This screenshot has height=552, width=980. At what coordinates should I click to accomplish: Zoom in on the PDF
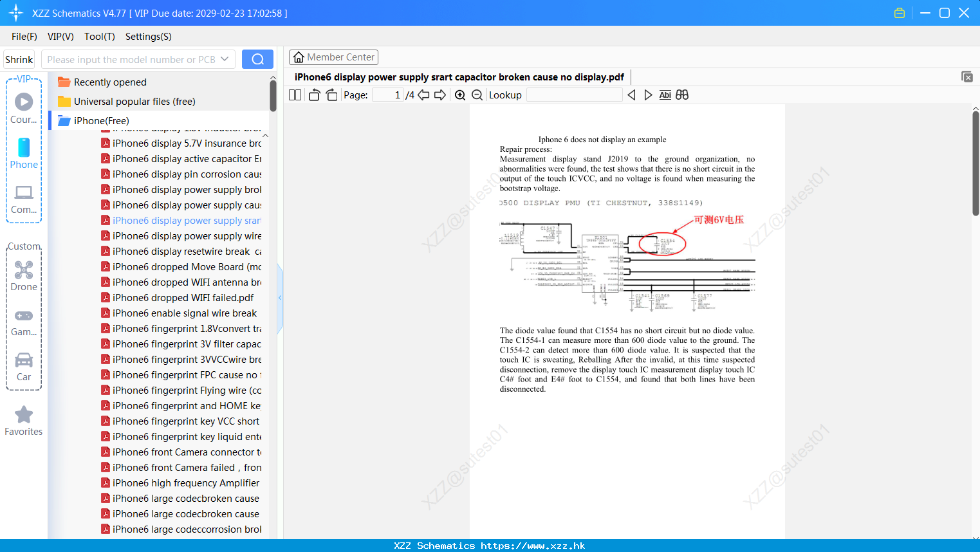point(460,95)
